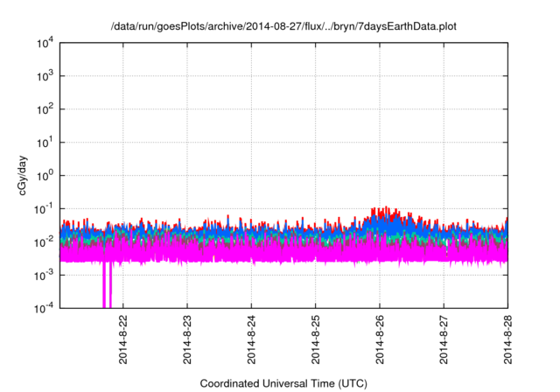Click the 2014-8-22 date label
This screenshot has height=392, width=560.
point(122,339)
